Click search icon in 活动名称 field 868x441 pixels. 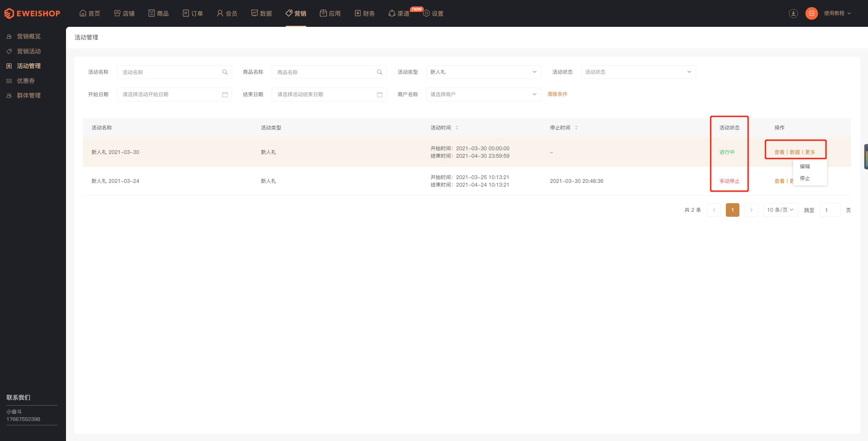pyautogui.click(x=225, y=72)
